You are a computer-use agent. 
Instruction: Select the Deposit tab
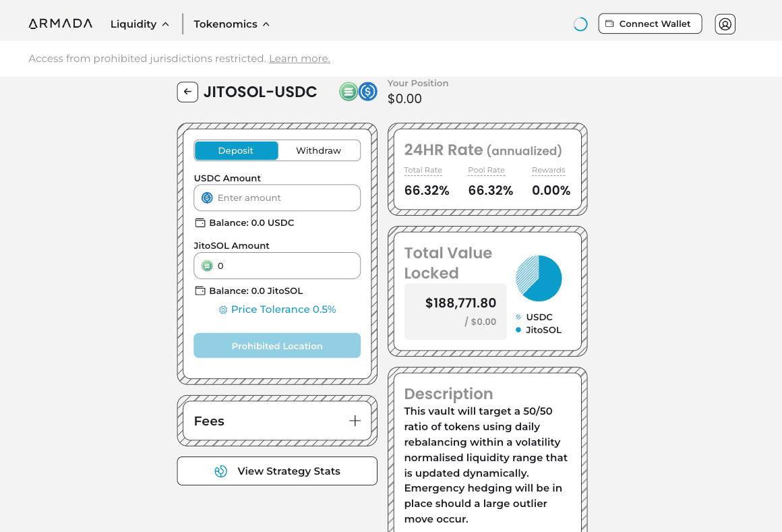(236, 150)
